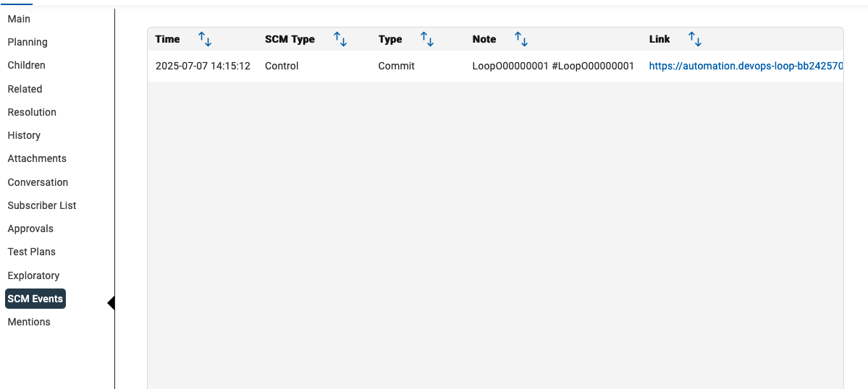Click the sort arrows beside Type header

click(x=426, y=39)
